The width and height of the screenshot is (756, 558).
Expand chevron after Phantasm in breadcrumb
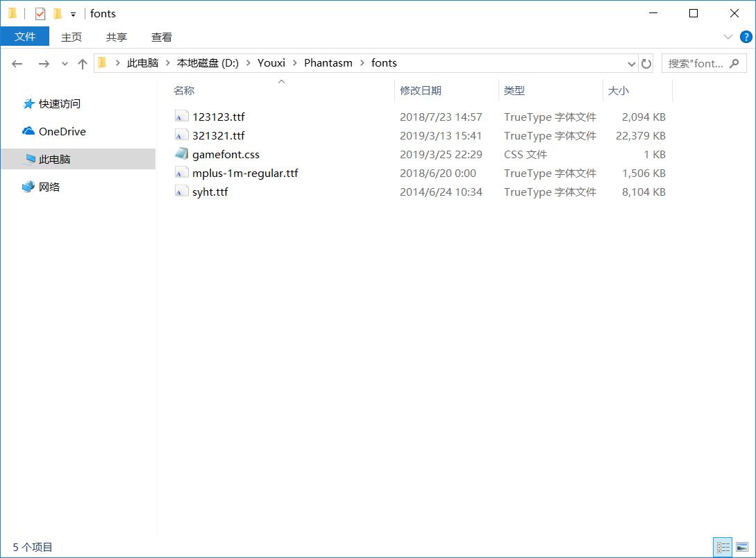tap(362, 63)
